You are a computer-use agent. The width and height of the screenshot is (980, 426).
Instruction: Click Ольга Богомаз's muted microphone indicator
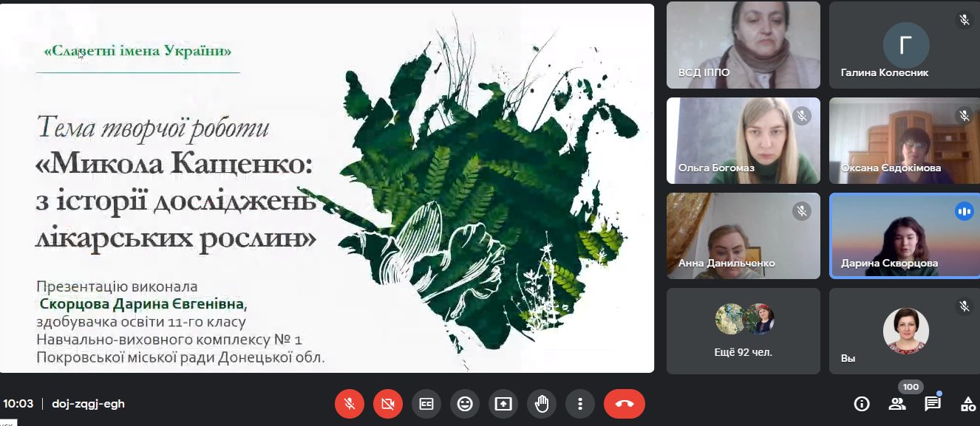802,116
